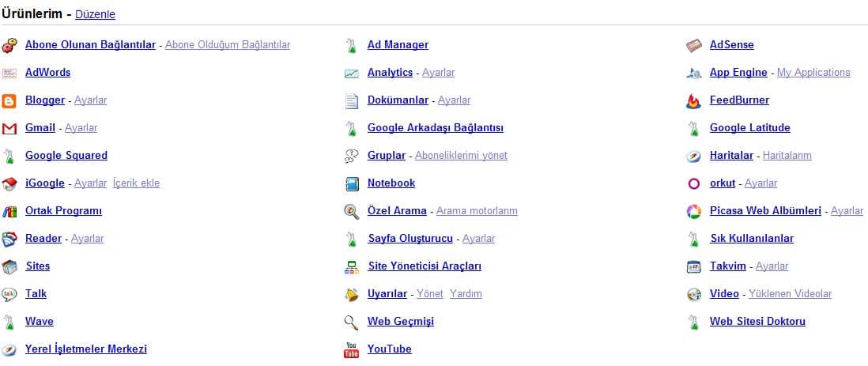Viewport: 868px width, 366px height.
Task: Click the Talk speech bubble icon
Action: pos(9,295)
